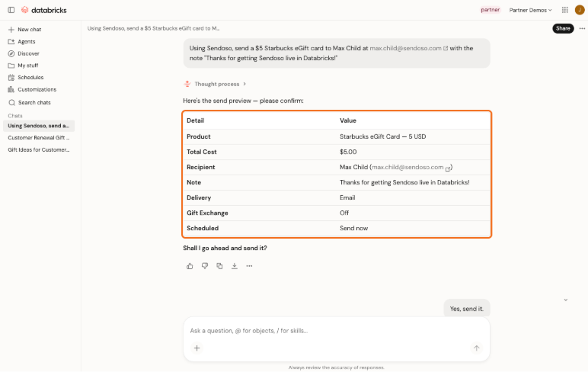Click the Databricks logo
This screenshot has height=372, width=588.
tap(44, 10)
